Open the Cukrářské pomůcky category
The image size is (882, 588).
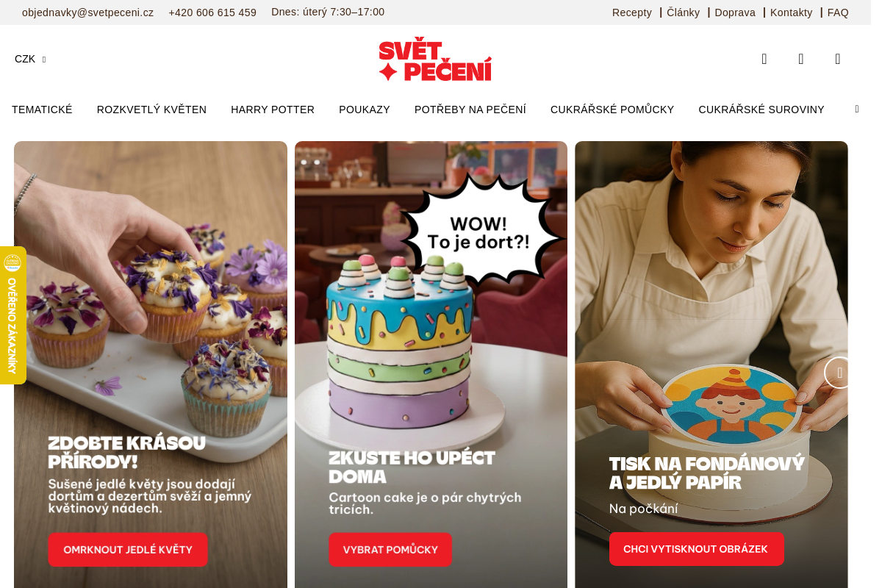(x=612, y=110)
